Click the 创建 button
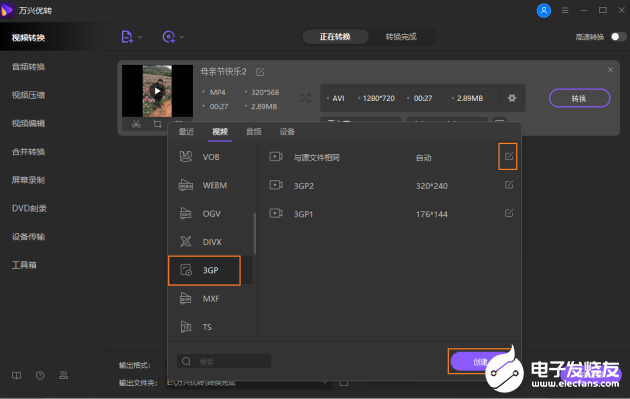The image size is (630, 399). click(480, 362)
